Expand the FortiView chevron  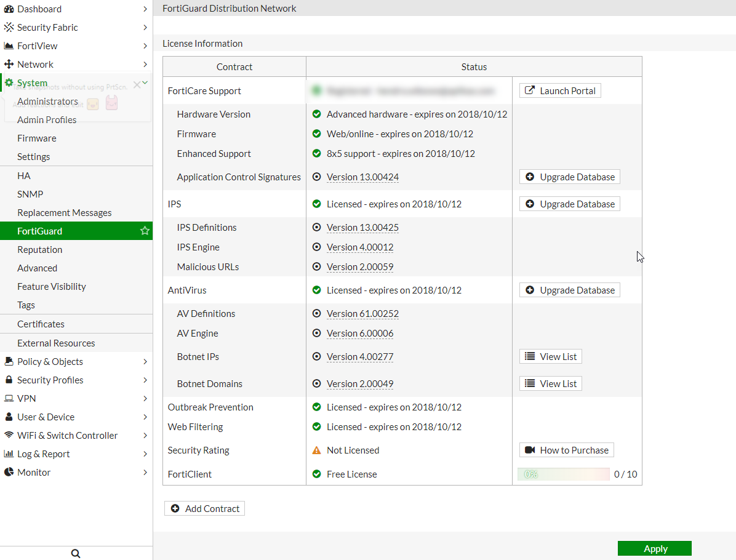[x=145, y=46]
